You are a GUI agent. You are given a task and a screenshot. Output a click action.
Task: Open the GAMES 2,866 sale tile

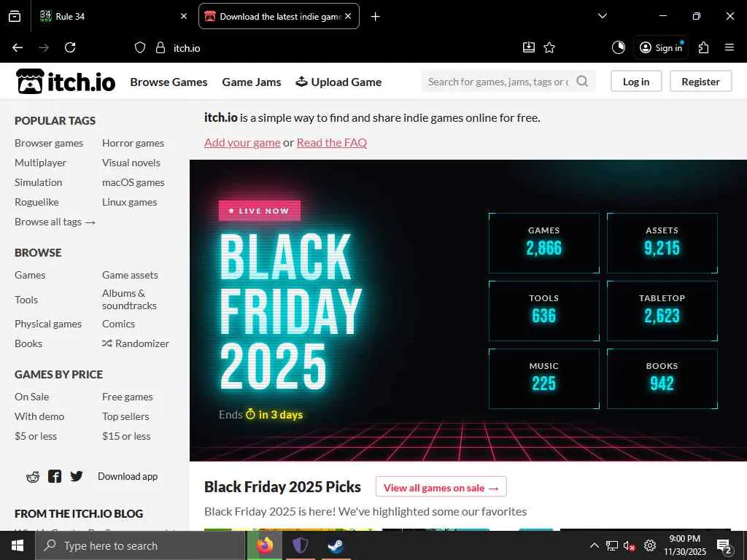pos(544,244)
